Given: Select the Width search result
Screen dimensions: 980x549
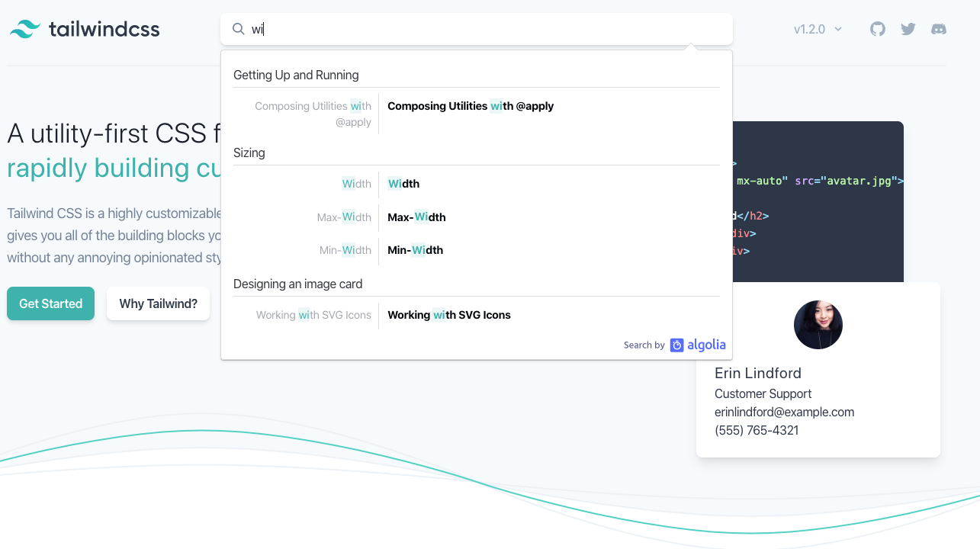Looking at the screenshot, I should (x=477, y=184).
